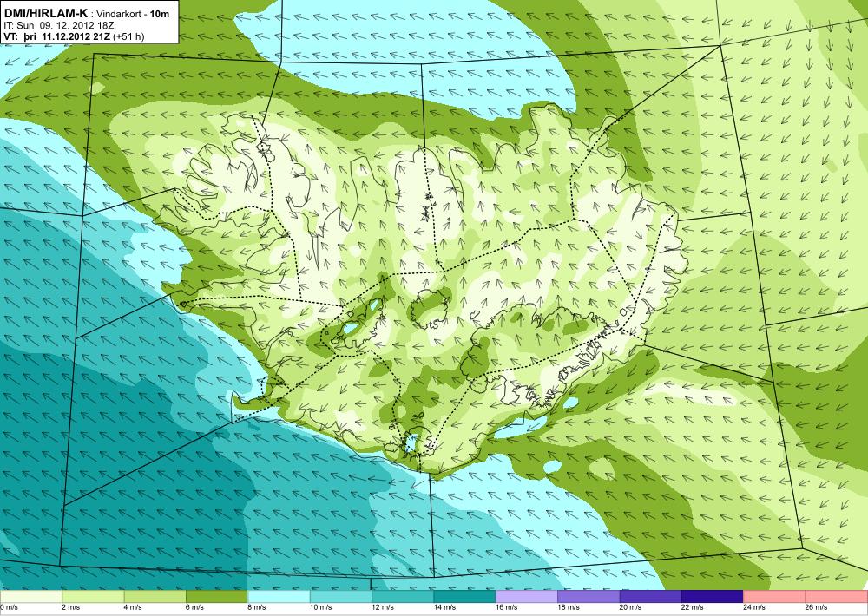Select the pink 24–26 m/s legend swatch
Screen dimensions: 868x616
click(x=775, y=597)
